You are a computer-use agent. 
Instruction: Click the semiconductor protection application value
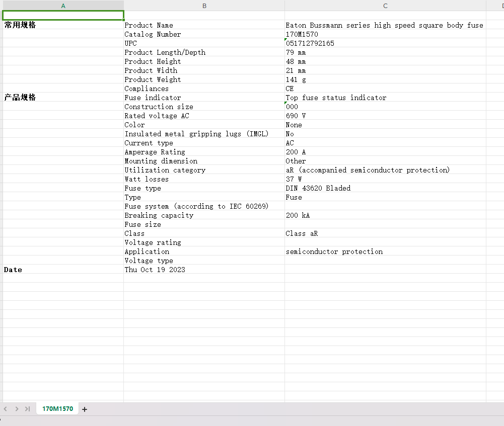point(385,251)
